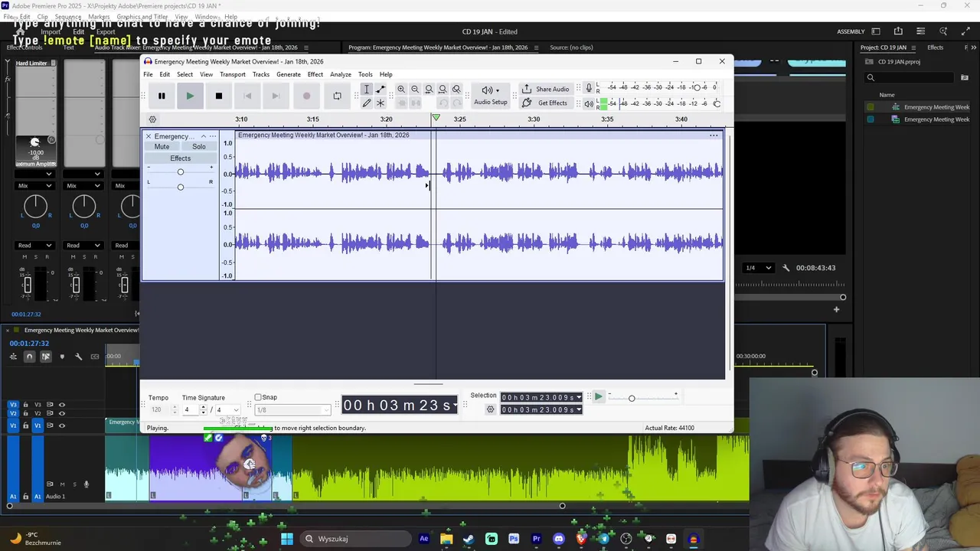This screenshot has width=980, height=551.
Task: Toggle the Loop button in Audacity toolbar
Action: point(337,96)
